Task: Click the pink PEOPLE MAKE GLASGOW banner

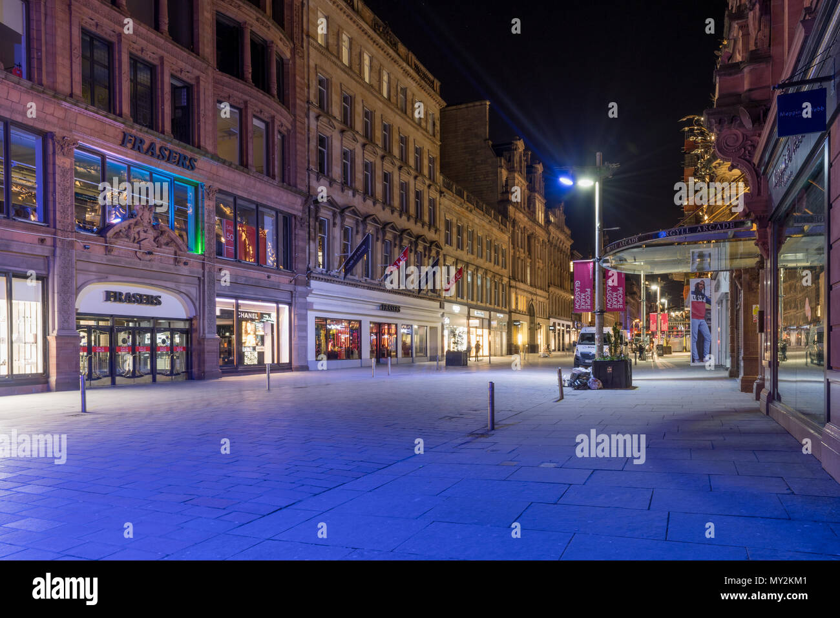Action: (x=582, y=286)
